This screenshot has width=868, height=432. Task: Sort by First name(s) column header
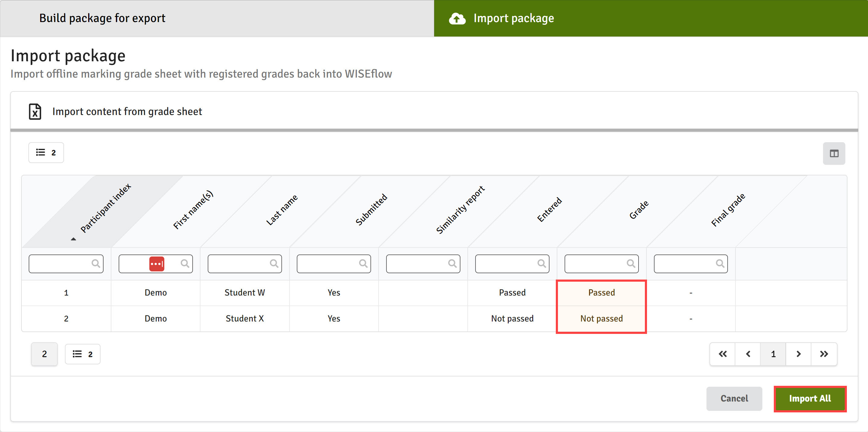pos(193,210)
